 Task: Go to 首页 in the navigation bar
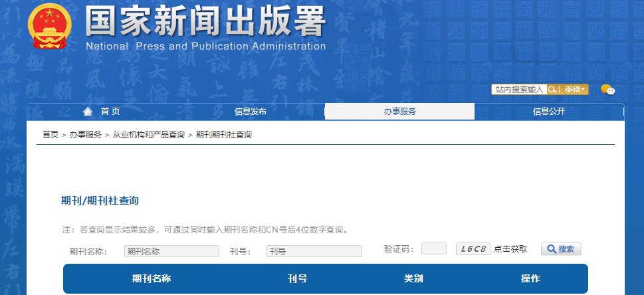pos(110,112)
